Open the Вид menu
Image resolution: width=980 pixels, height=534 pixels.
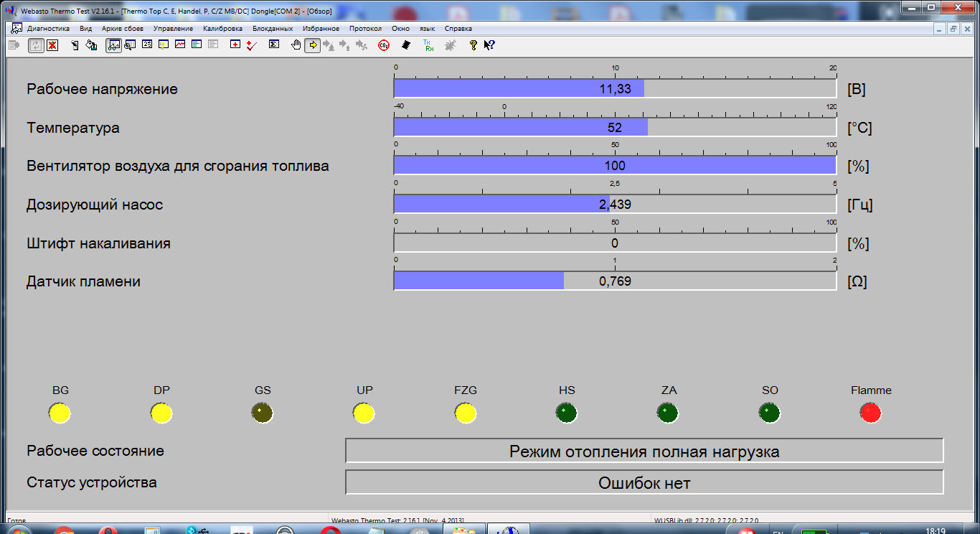tap(86, 29)
